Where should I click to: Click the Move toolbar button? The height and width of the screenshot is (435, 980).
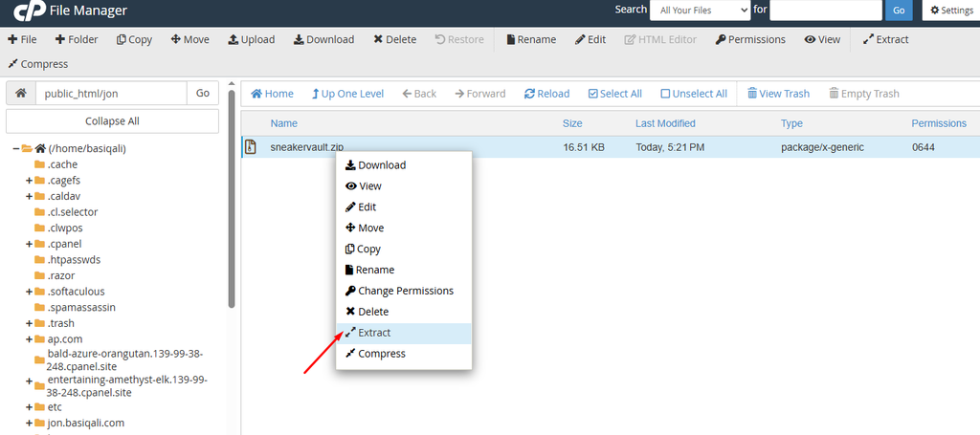coord(190,39)
